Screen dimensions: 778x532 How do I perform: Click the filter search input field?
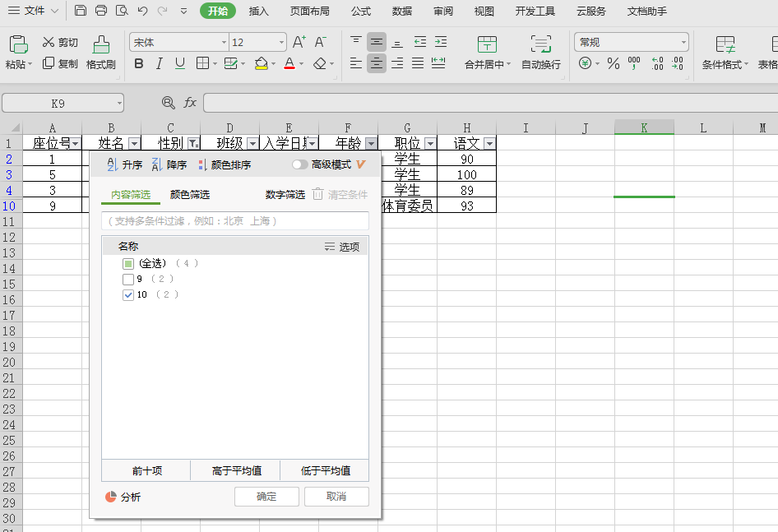pyautogui.click(x=235, y=221)
